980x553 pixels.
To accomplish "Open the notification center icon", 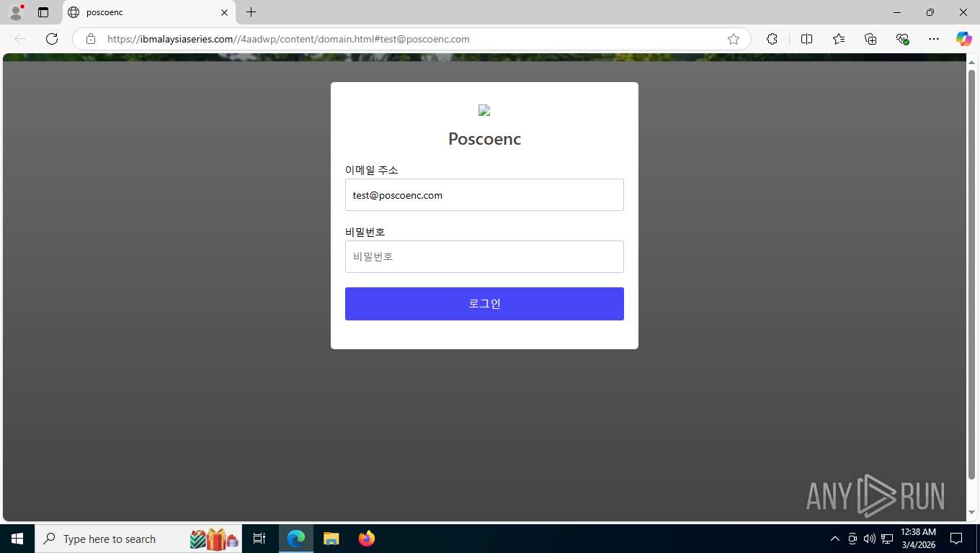I will click(956, 539).
